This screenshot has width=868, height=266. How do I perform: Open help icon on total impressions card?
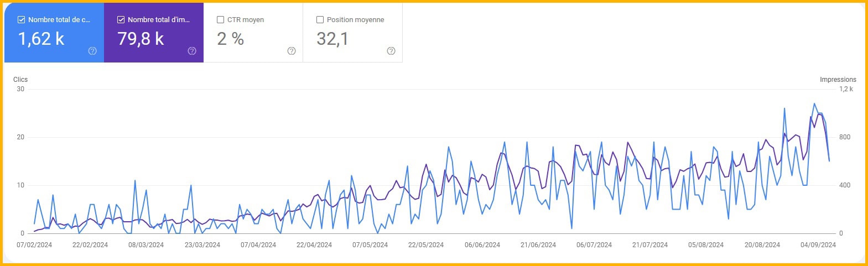click(192, 51)
